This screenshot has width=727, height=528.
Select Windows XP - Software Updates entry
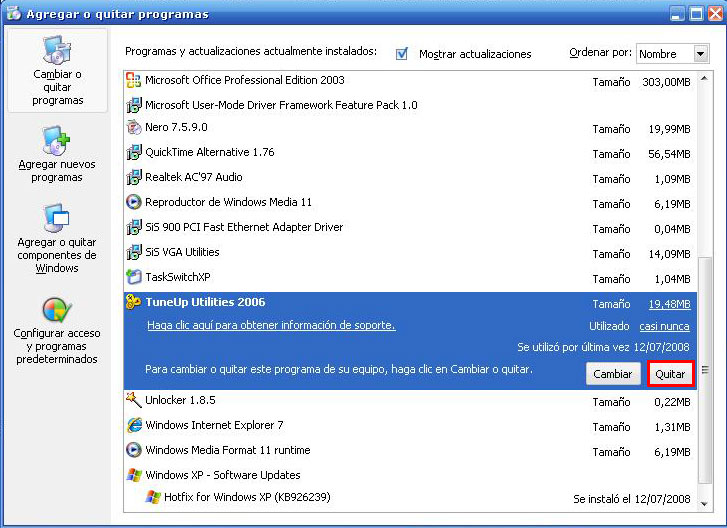pyautogui.click(x=410, y=475)
